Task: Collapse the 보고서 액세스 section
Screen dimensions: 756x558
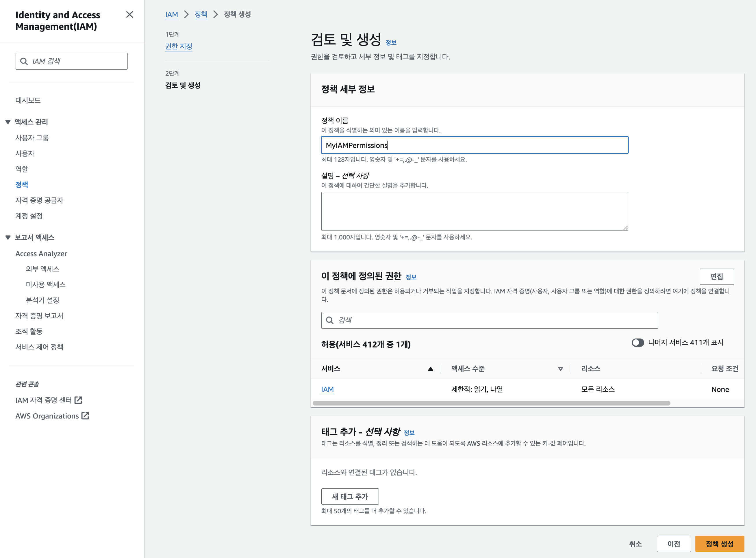Action: coord(8,237)
